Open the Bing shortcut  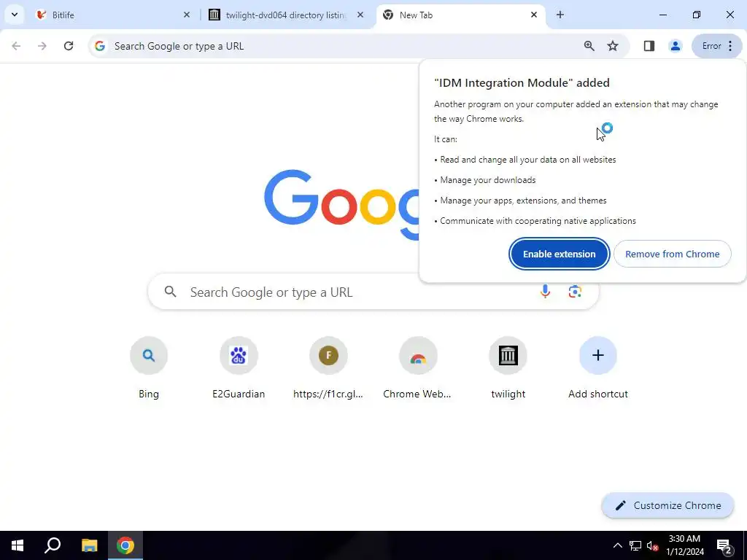click(149, 367)
